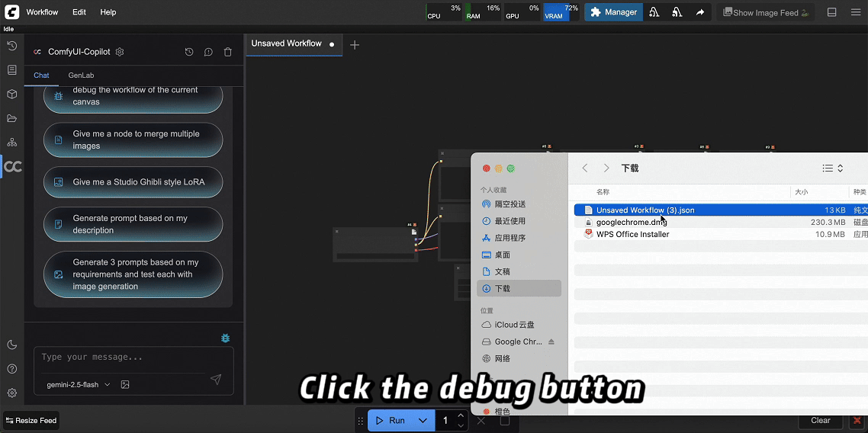Open the gemini-2.5-flash model dropdown
This screenshot has width=868, height=433.
click(x=78, y=385)
